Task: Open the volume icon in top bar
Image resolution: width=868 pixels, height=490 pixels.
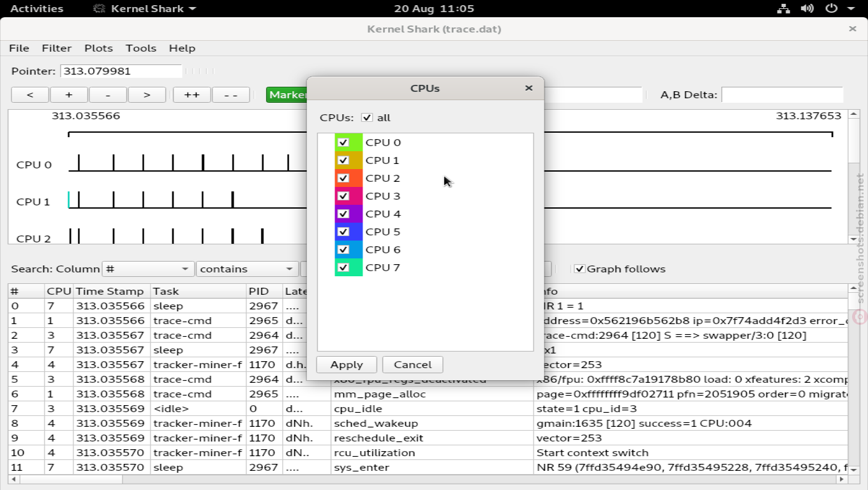Action: (x=807, y=9)
